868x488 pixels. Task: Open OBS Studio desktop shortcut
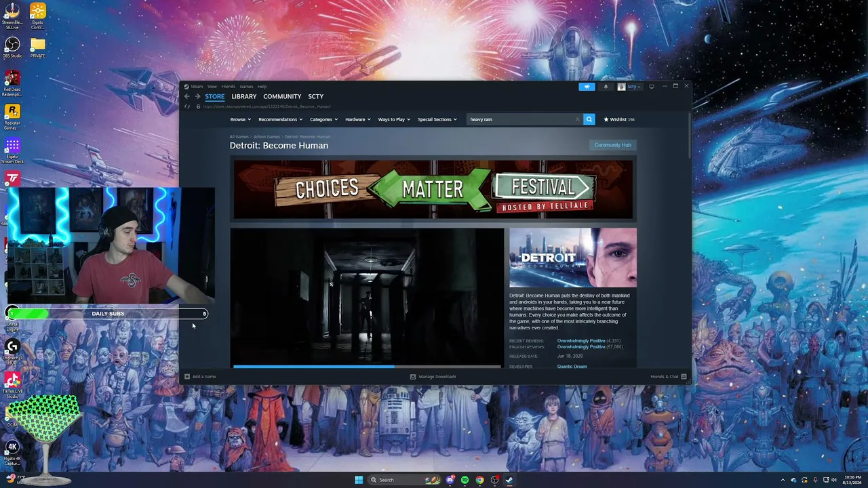click(12, 47)
